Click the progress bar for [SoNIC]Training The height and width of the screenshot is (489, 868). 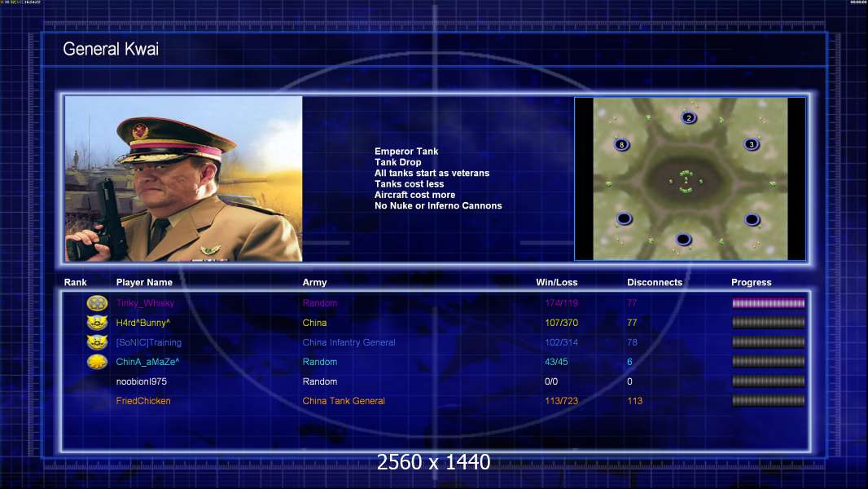pos(769,342)
